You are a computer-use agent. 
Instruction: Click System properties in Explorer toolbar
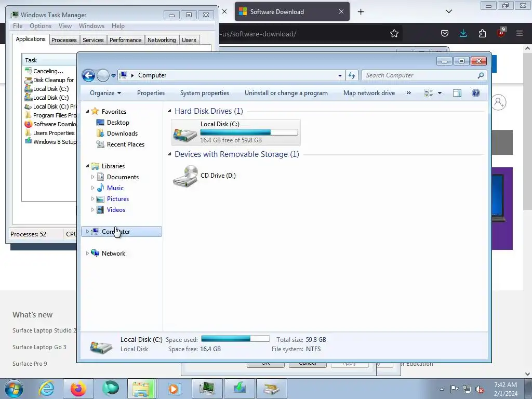click(x=205, y=93)
